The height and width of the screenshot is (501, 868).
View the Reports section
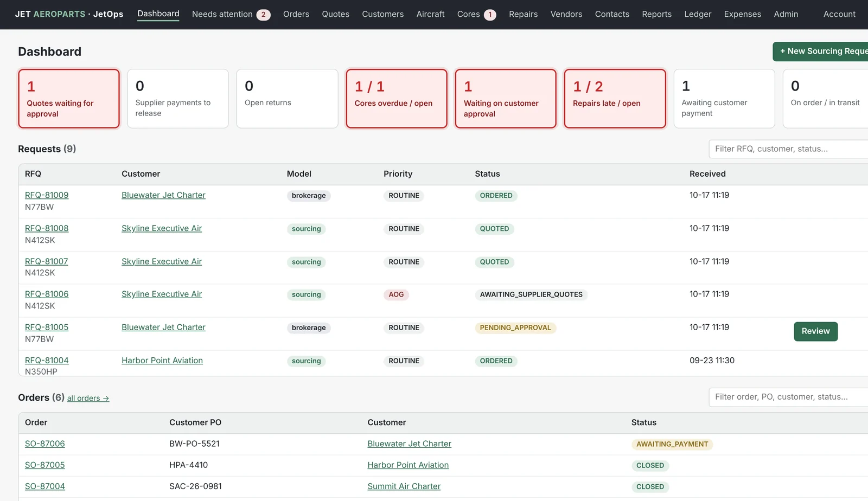click(x=657, y=14)
